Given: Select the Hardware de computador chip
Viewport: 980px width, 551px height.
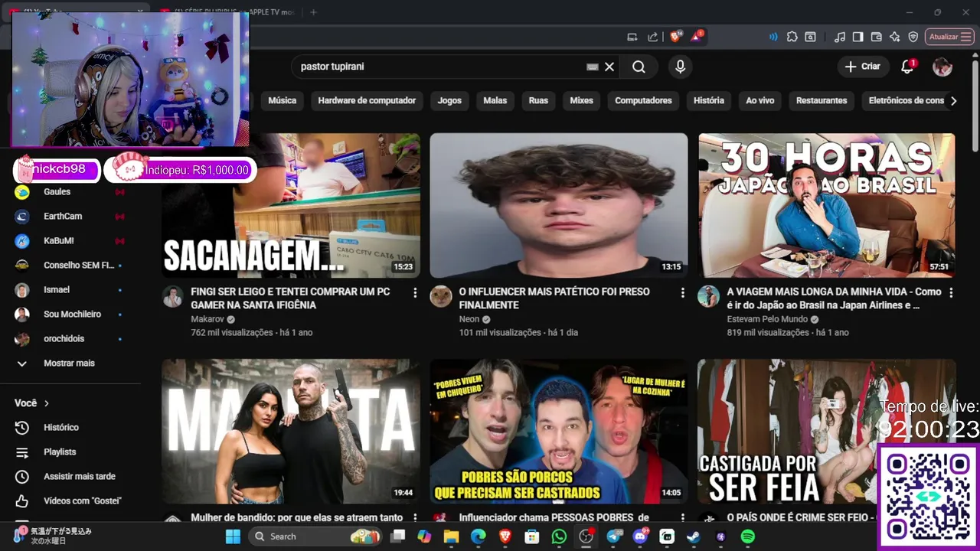Looking at the screenshot, I should (x=367, y=100).
